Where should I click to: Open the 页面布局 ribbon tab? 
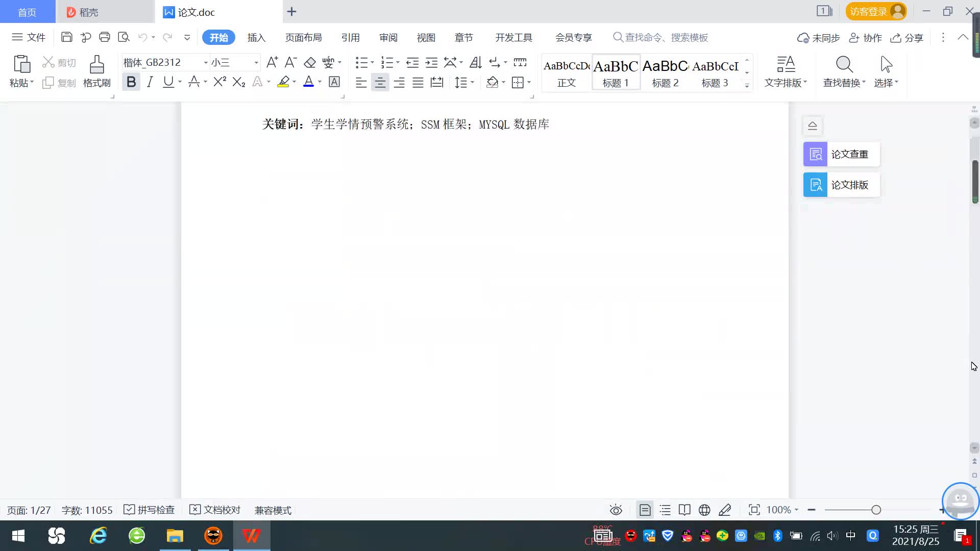point(303,37)
